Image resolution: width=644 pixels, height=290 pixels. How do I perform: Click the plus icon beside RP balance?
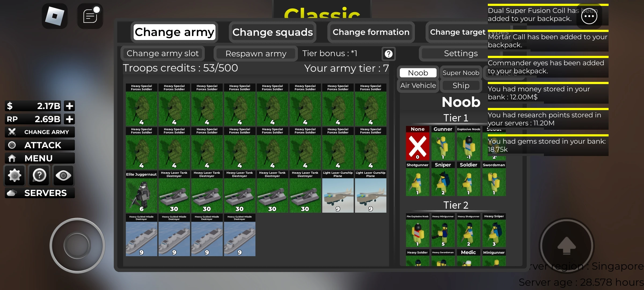click(69, 119)
